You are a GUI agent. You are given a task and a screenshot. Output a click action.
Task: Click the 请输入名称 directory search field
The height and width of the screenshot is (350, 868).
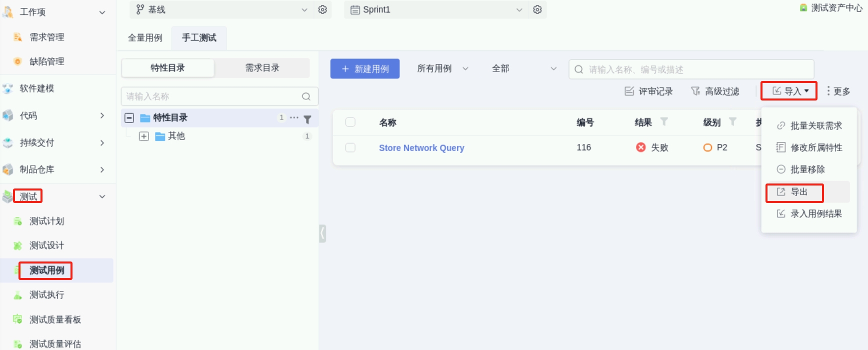coord(219,96)
